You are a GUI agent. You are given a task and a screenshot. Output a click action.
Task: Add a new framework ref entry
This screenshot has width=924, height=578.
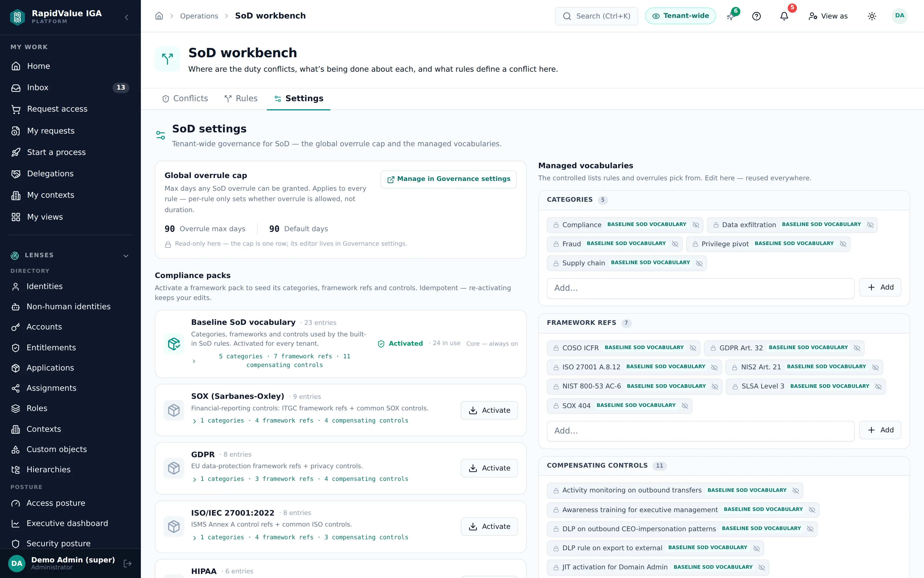point(880,430)
